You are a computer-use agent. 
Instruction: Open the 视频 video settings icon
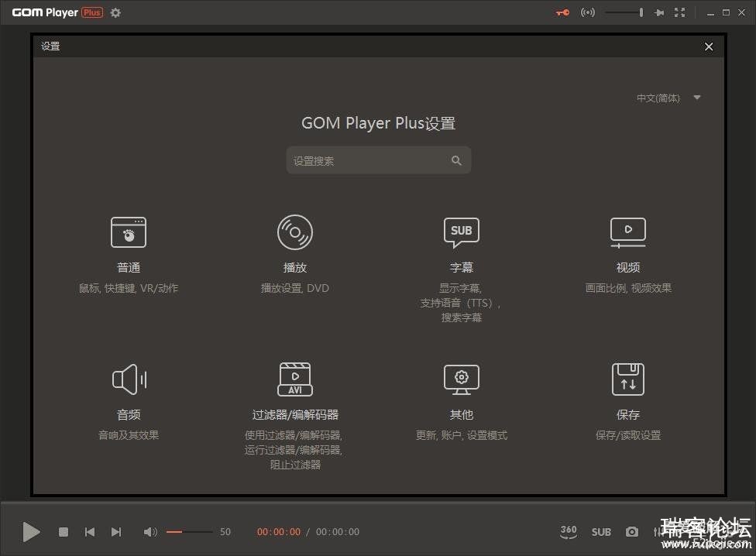click(627, 232)
